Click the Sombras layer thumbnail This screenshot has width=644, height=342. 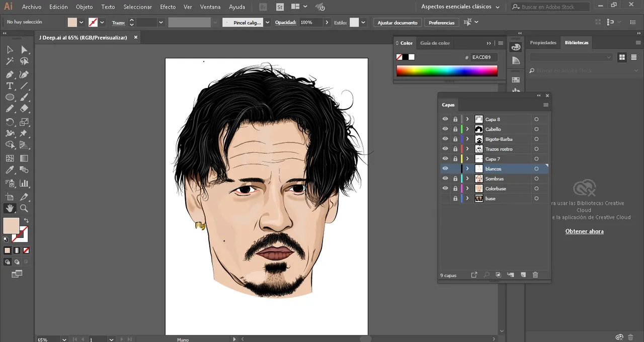point(479,179)
